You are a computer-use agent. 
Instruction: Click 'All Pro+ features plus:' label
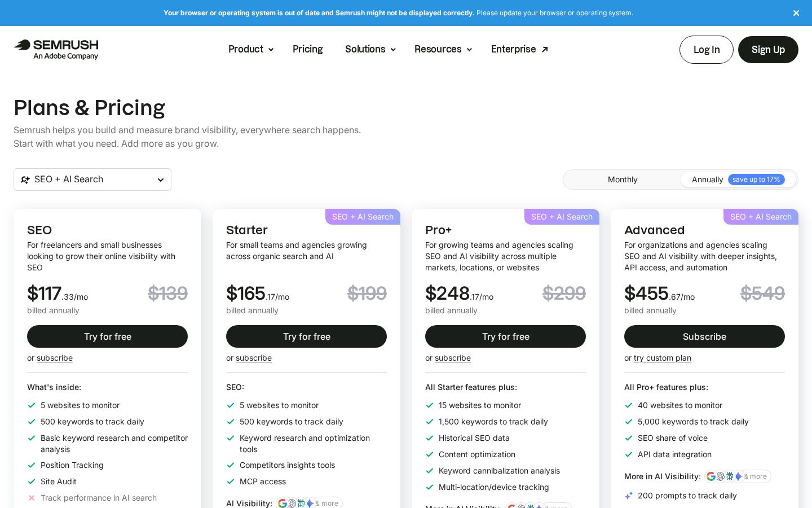pyautogui.click(x=666, y=387)
